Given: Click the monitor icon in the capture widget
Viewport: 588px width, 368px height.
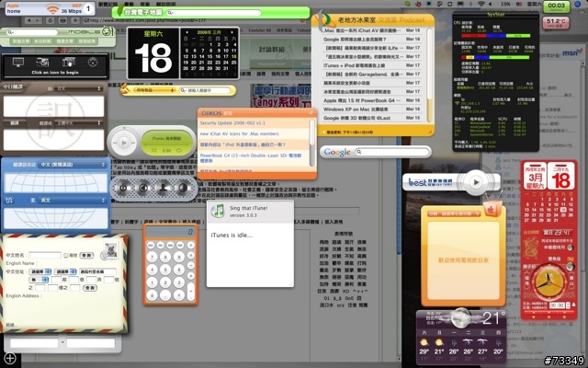Looking at the screenshot, I should [18, 62].
